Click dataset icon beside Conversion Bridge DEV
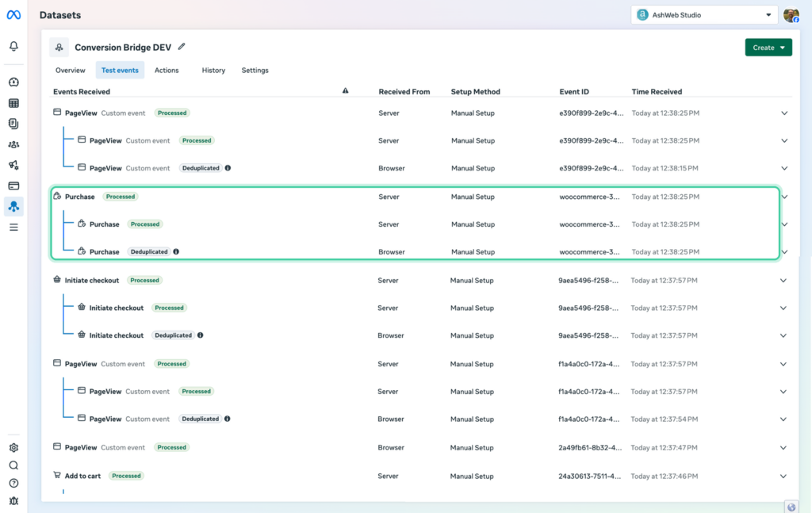 pyautogui.click(x=59, y=47)
